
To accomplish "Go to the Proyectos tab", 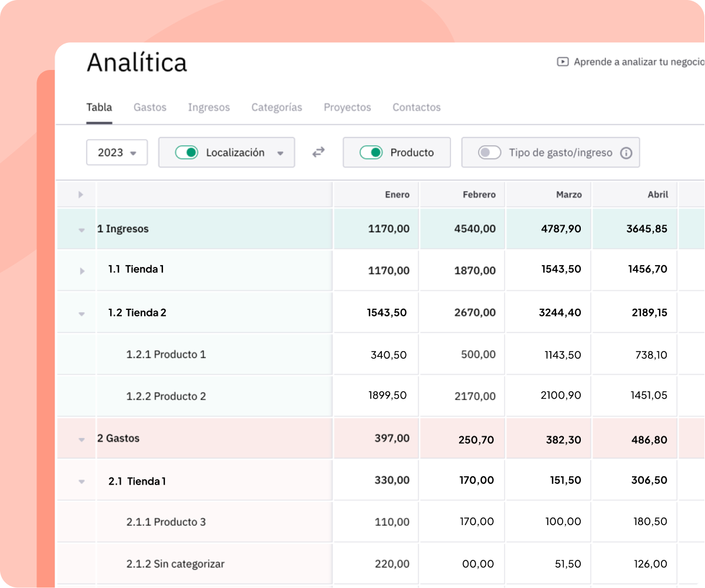I will coord(347,108).
